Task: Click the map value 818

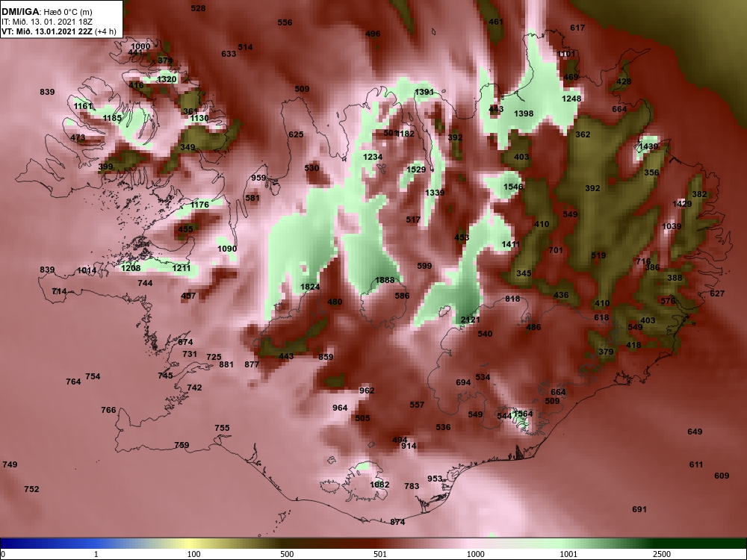Action: point(512,299)
